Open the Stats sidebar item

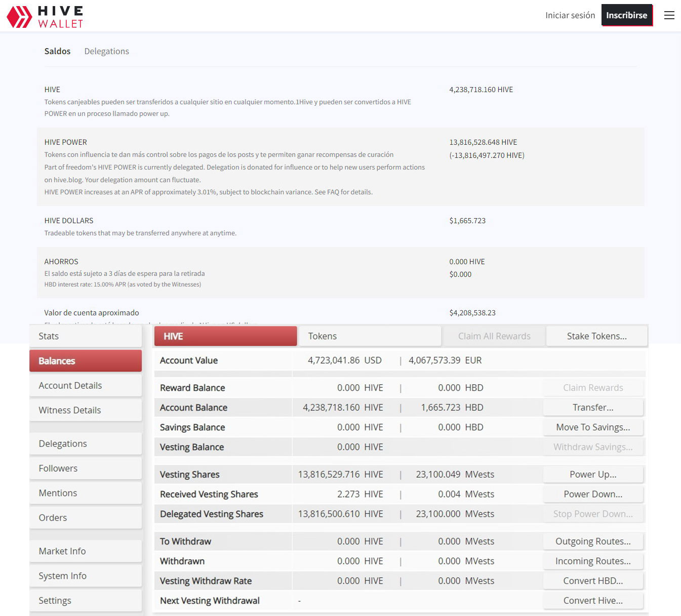point(86,336)
